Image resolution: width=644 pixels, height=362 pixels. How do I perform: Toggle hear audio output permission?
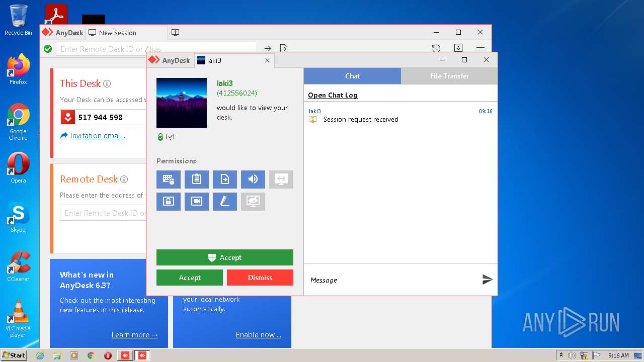pos(253,179)
